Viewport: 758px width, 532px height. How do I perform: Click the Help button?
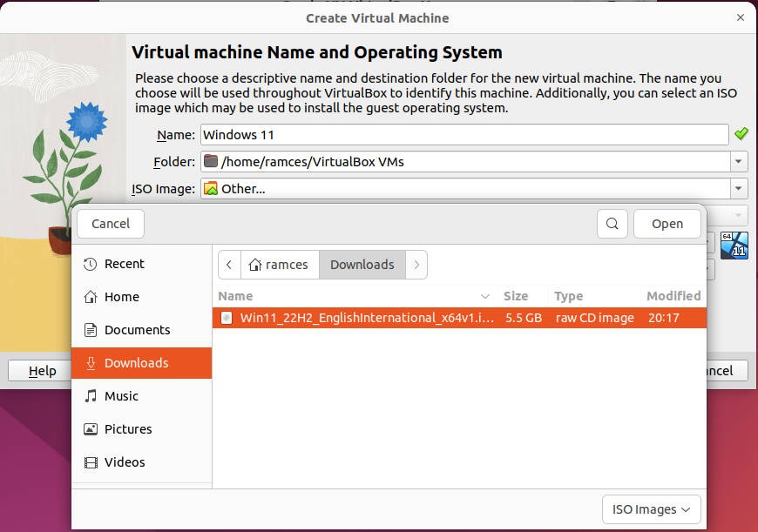point(41,370)
